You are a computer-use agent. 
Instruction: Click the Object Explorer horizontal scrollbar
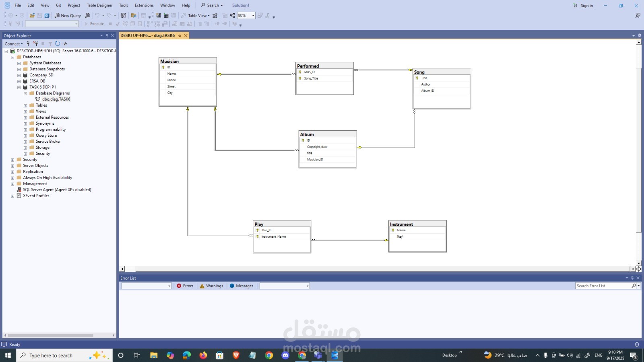click(50, 335)
